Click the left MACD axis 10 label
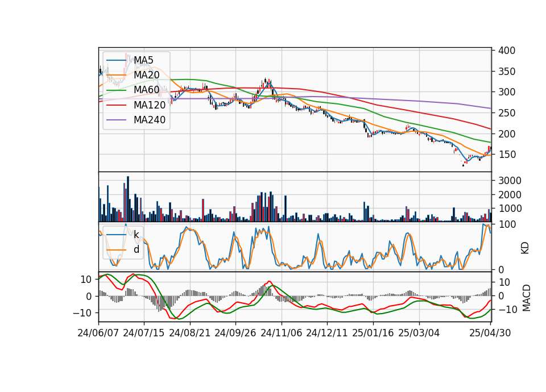 click(x=86, y=280)
